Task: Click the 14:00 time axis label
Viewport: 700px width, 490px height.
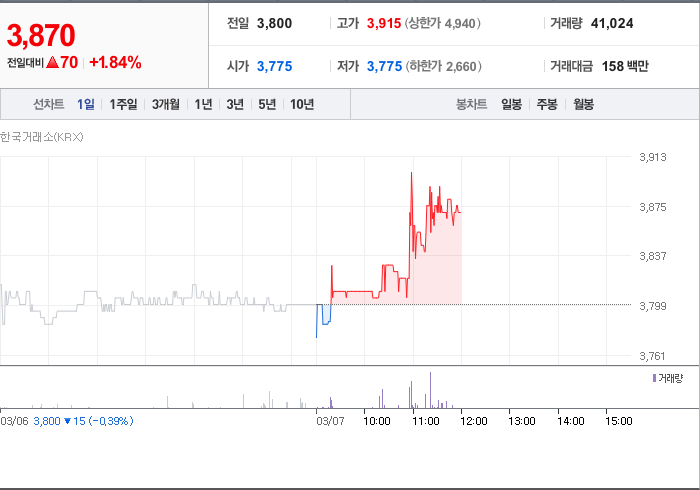Action: click(571, 421)
